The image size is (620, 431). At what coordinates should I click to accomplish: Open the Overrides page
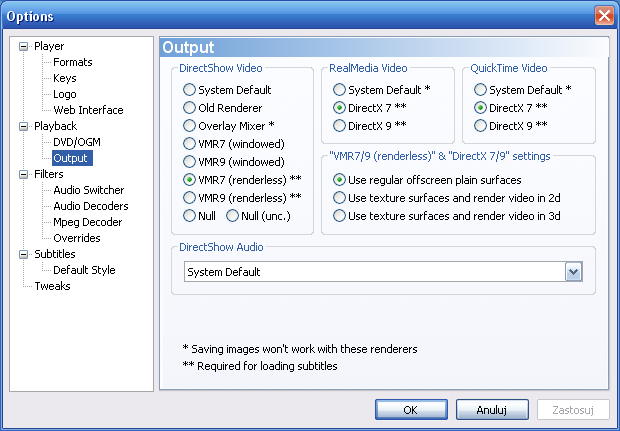(77, 238)
